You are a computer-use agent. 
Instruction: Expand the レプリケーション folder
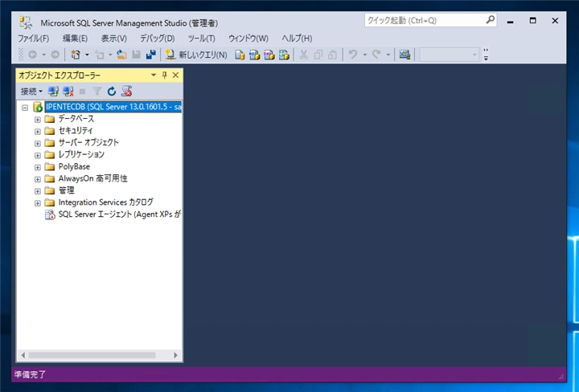click(x=37, y=155)
